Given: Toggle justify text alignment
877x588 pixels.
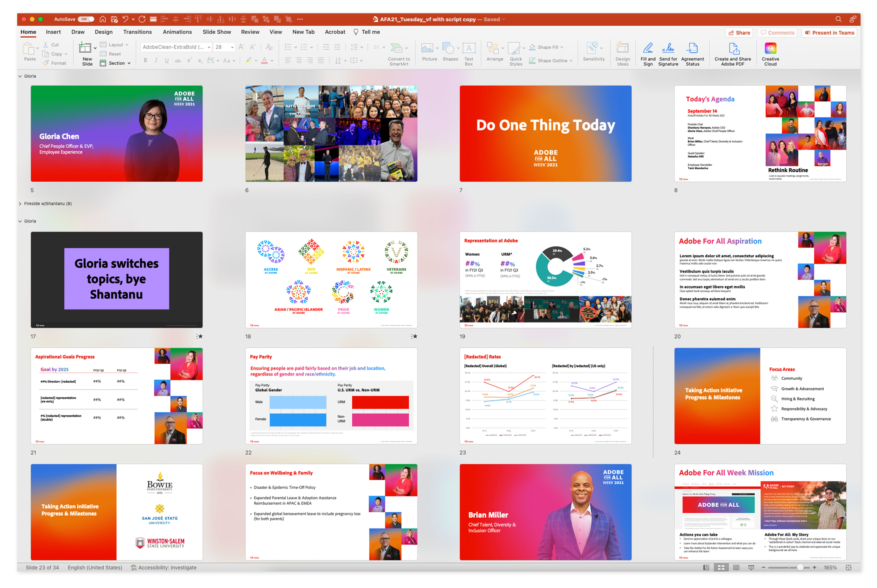Looking at the screenshot, I should click(321, 60).
